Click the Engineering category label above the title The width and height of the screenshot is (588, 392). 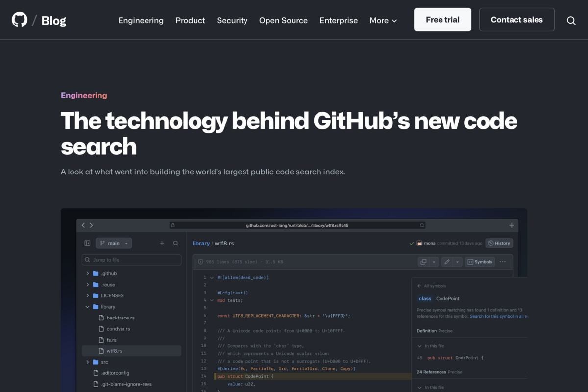click(84, 95)
